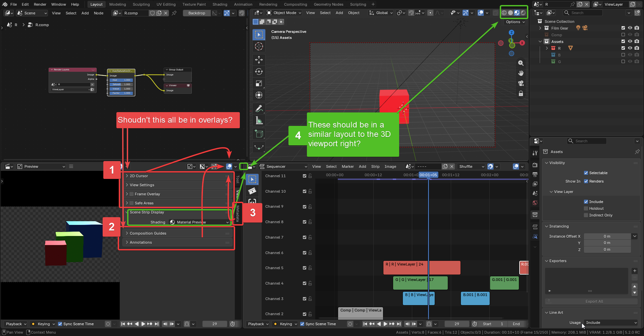The height and width of the screenshot is (336, 644).
Task: Select the Measure tool
Action: pos(259,120)
